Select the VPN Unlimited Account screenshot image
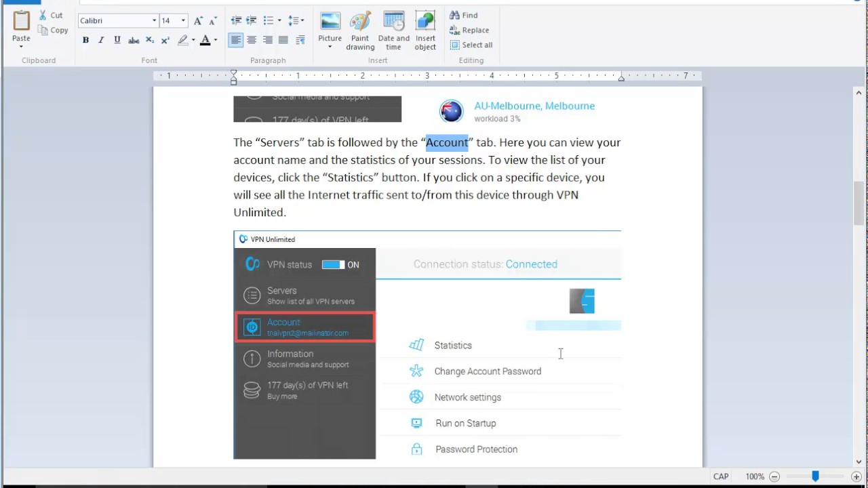The height and width of the screenshot is (488, 868). (427, 345)
